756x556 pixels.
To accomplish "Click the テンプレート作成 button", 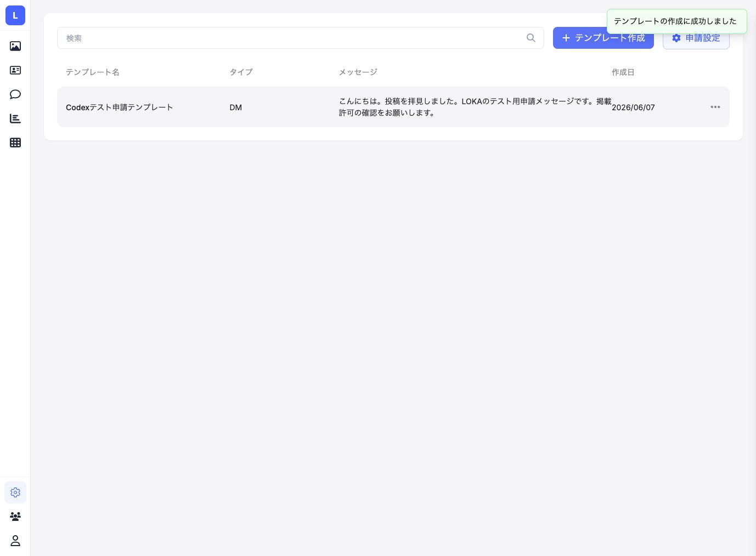I will click(603, 38).
